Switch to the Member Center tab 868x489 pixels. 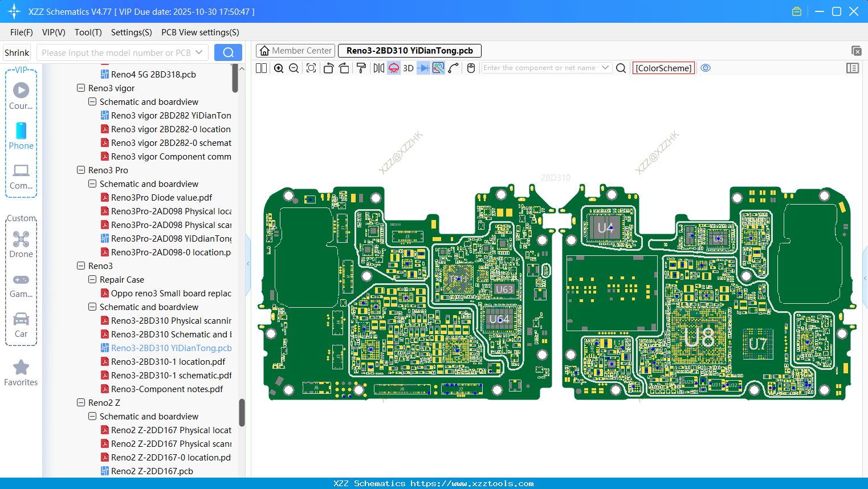click(296, 51)
